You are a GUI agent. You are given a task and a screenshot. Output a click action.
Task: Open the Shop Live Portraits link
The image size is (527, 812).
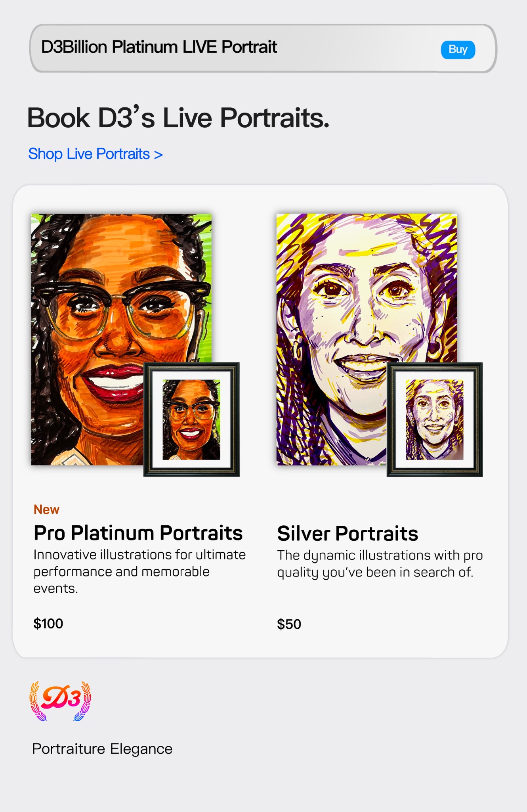(89, 154)
